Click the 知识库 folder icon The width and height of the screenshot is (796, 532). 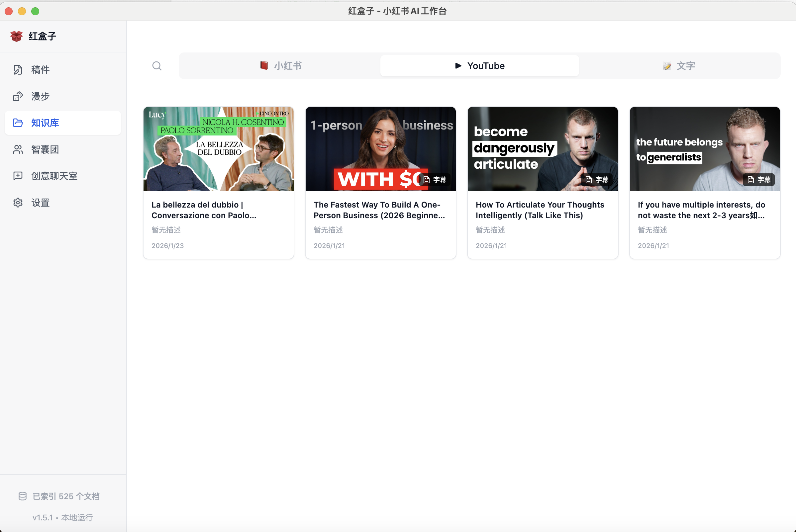[x=18, y=123]
